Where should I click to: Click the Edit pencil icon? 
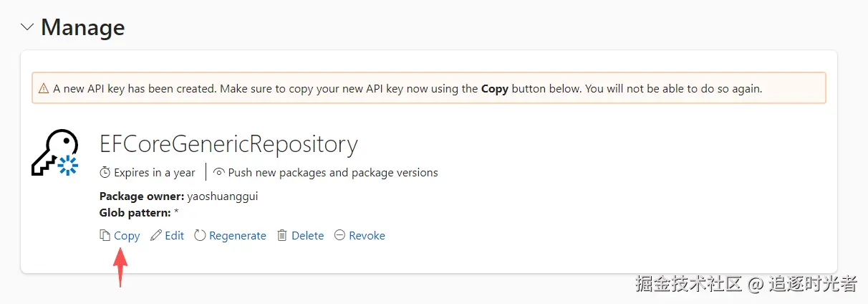(x=156, y=235)
